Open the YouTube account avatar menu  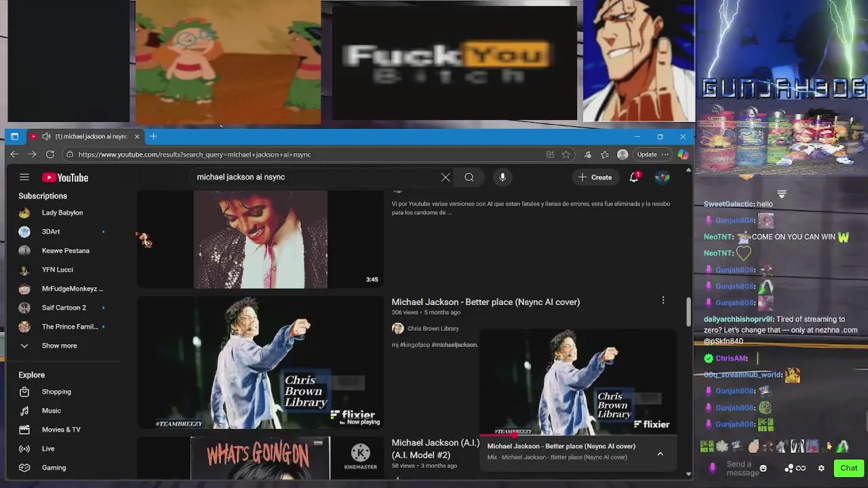(663, 178)
